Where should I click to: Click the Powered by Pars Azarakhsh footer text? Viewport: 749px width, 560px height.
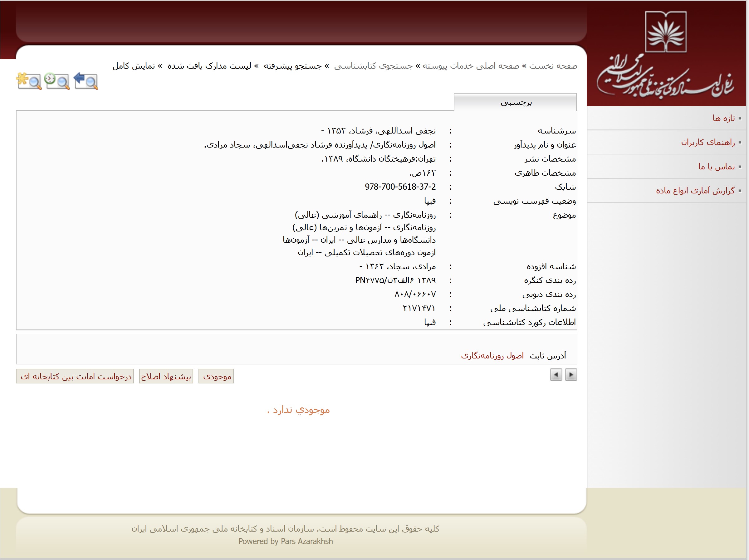286,541
